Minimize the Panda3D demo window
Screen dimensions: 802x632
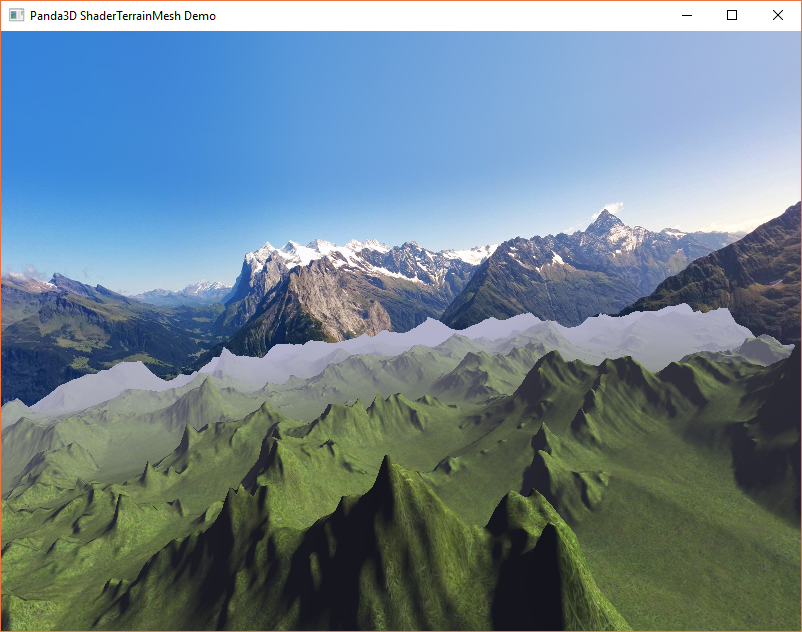pos(686,16)
